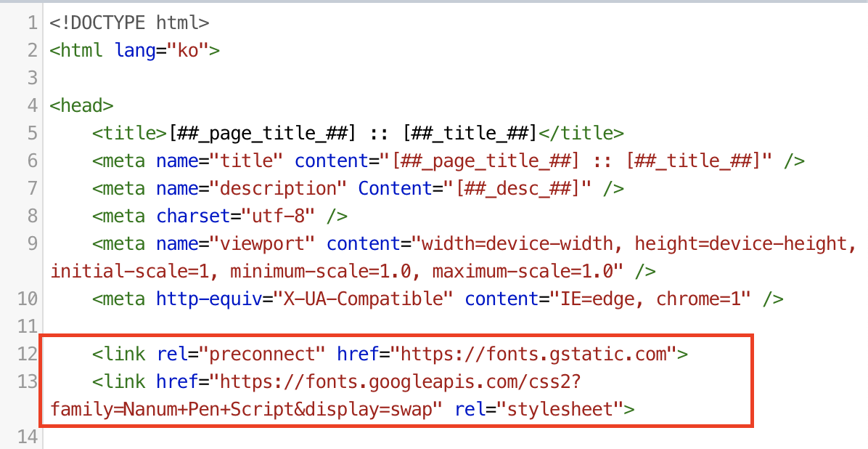Click line number 14 in the gutter
Viewport: 868px width, 449px height.
(27, 437)
